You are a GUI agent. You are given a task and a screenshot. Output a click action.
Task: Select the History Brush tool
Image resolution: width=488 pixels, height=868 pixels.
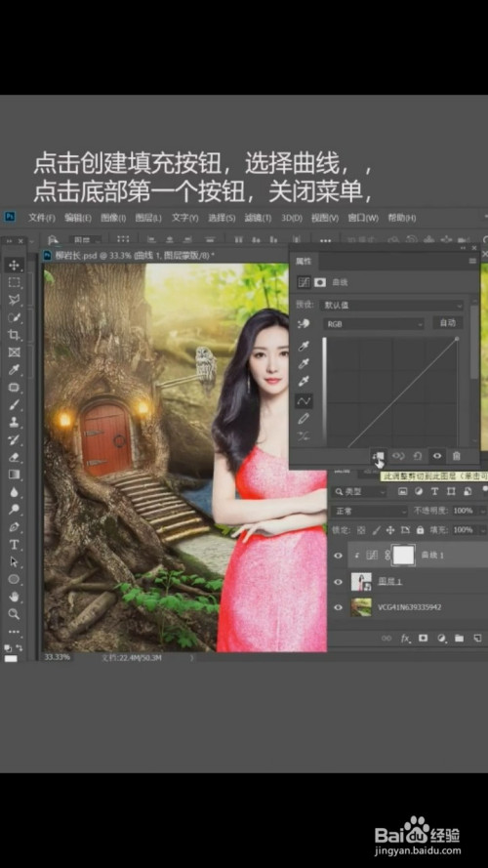pyautogui.click(x=14, y=440)
